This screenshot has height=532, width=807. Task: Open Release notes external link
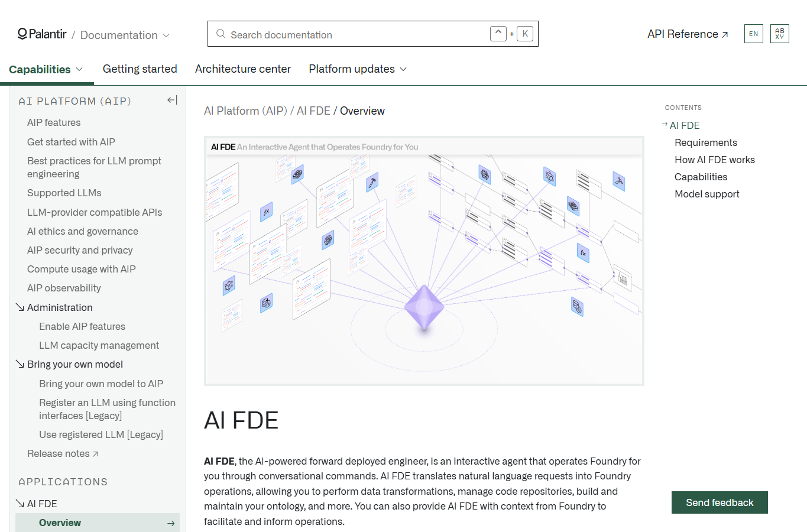click(63, 453)
